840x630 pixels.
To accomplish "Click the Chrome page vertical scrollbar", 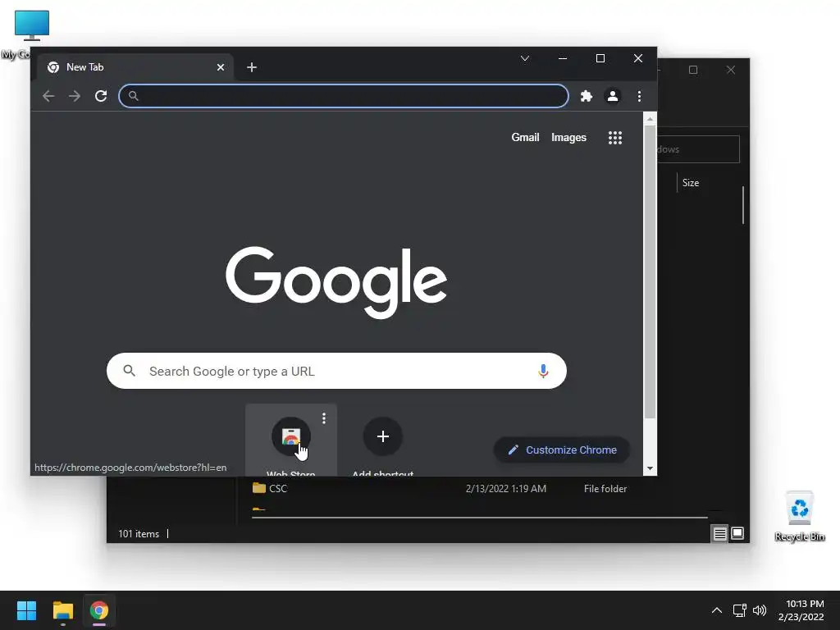I will click(x=650, y=272).
